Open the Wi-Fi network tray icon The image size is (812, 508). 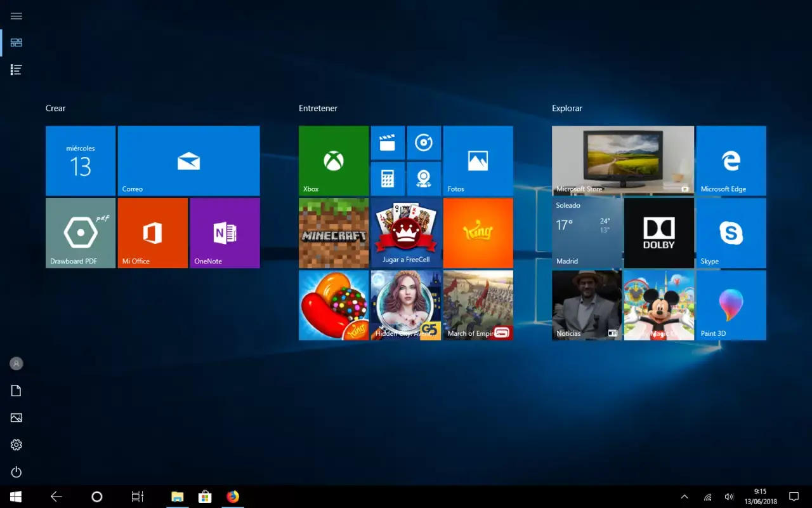(x=708, y=497)
